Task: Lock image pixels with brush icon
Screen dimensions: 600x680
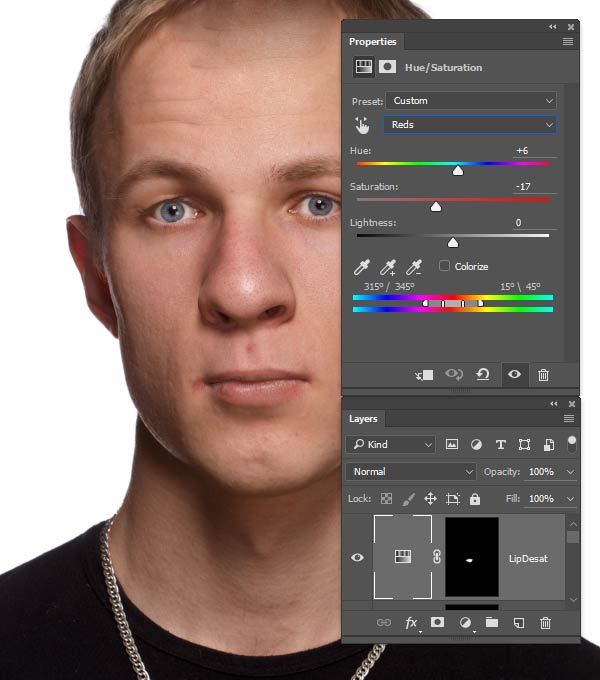Action: click(408, 499)
